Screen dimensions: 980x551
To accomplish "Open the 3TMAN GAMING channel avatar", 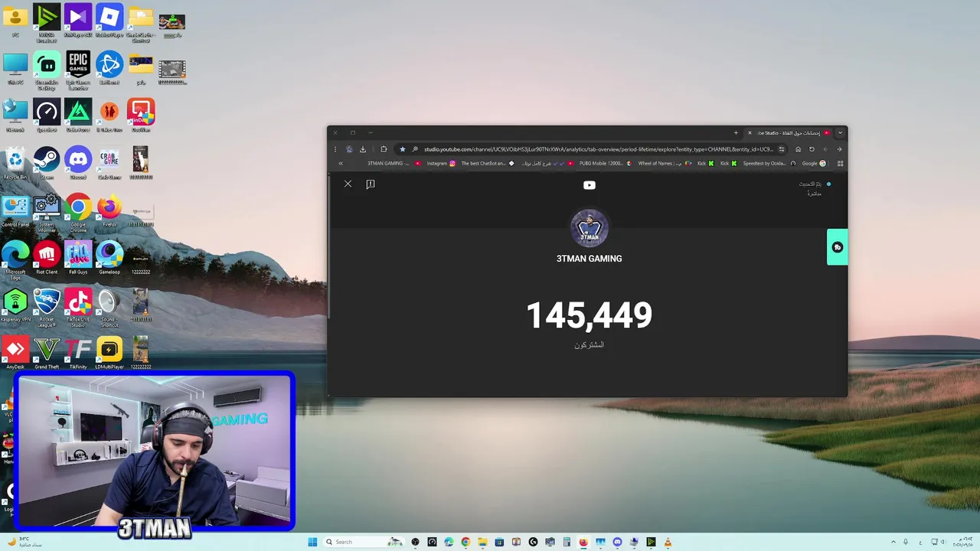I will pyautogui.click(x=589, y=228).
